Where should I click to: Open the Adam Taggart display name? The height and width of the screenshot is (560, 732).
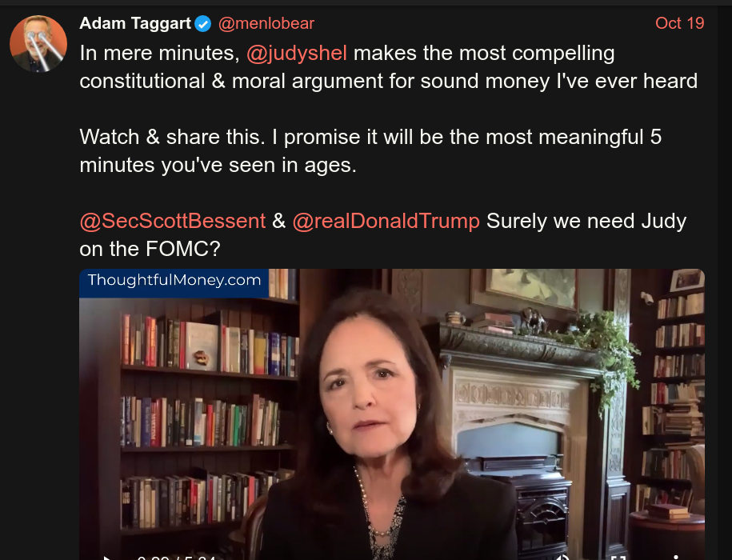pos(135,23)
